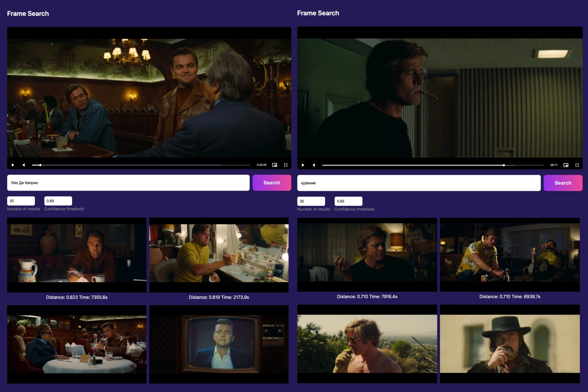Click Search next to 'курение' query
The image size is (588, 392).
563,183
